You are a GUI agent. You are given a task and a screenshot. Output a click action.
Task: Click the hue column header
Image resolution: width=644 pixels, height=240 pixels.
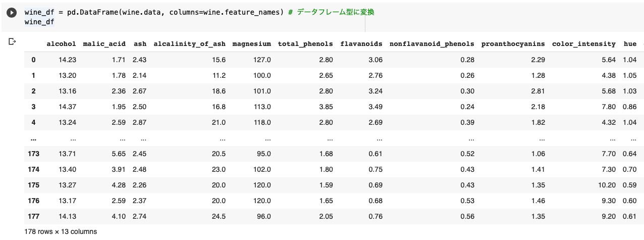point(630,44)
